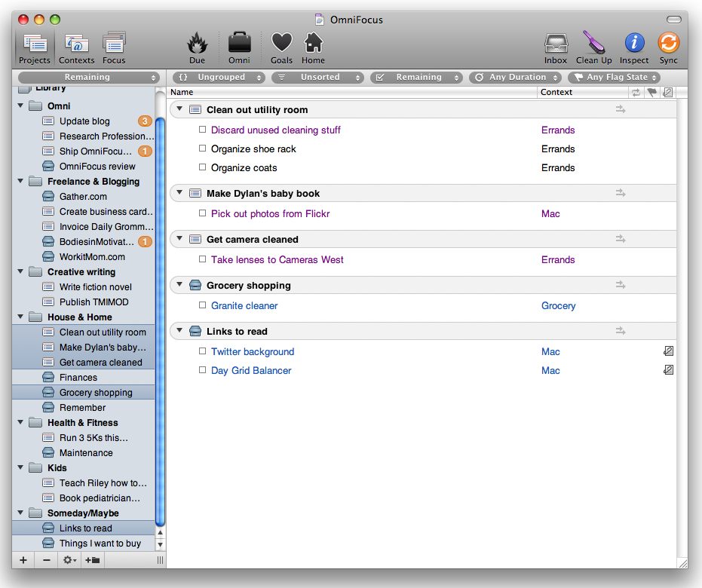Collapse the House & Home folder
The width and height of the screenshot is (702, 588).
point(20,317)
